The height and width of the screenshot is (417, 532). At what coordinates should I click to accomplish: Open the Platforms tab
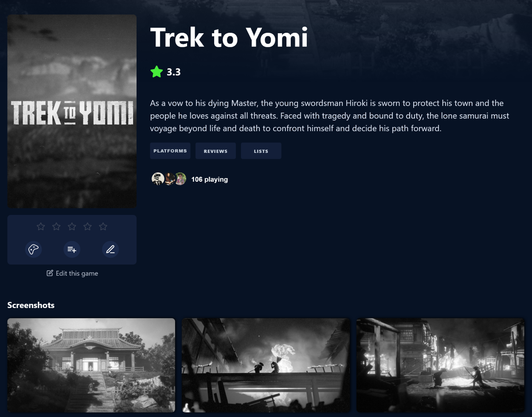pyautogui.click(x=170, y=151)
